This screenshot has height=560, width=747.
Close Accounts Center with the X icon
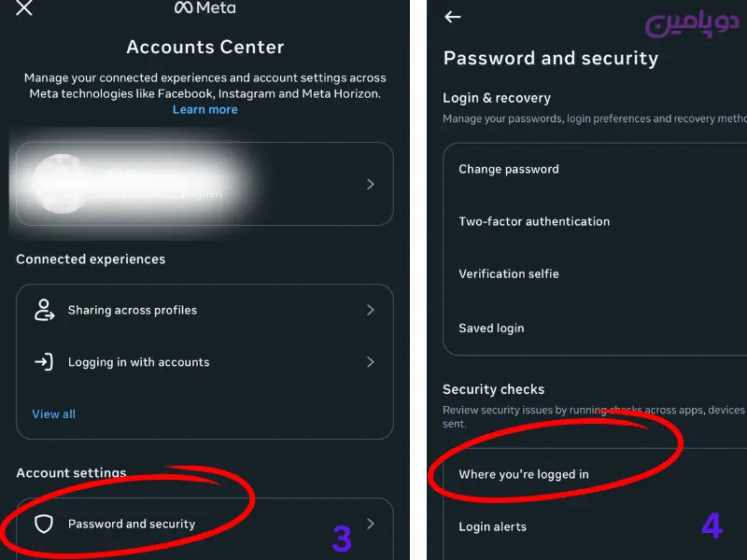[x=24, y=8]
